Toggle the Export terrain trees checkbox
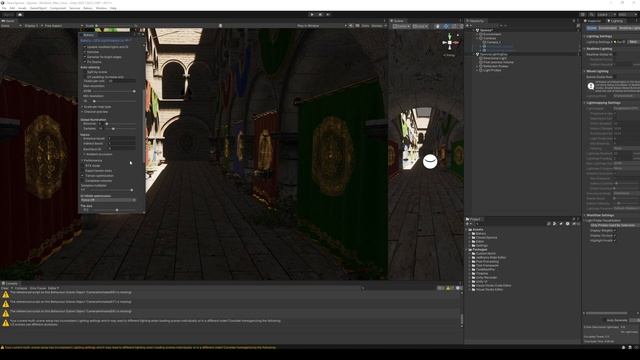This screenshot has width=640, height=360. click(x=83, y=171)
